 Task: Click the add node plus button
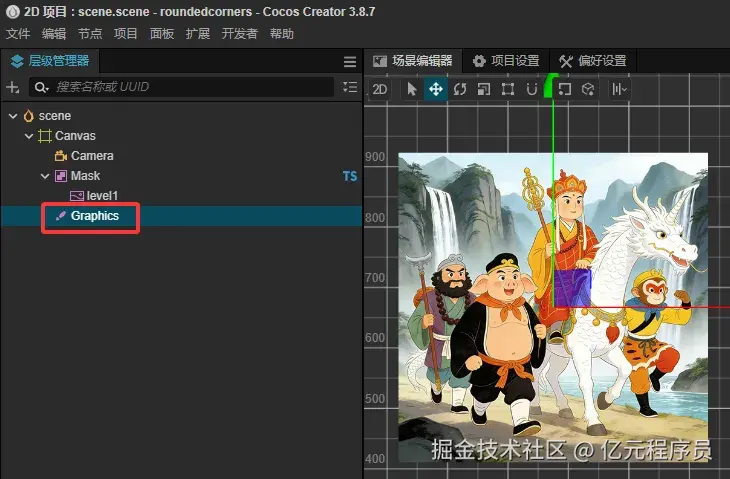pyautogui.click(x=13, y=87)
